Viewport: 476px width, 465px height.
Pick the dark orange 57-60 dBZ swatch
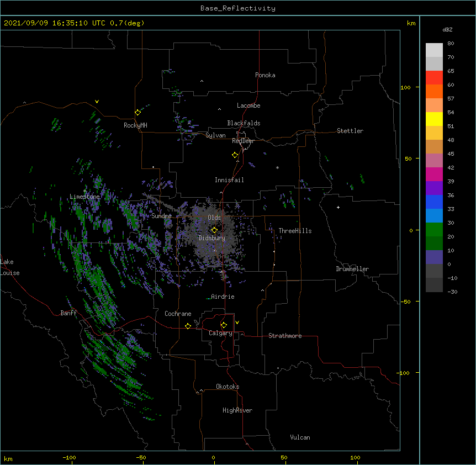click(434, 91)
